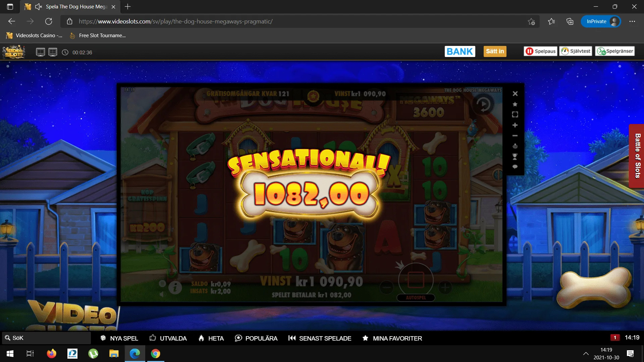Viewport: 644px width, 362px height.
Task: Open the MINA FAVORITER category
Action: (392, 338)
